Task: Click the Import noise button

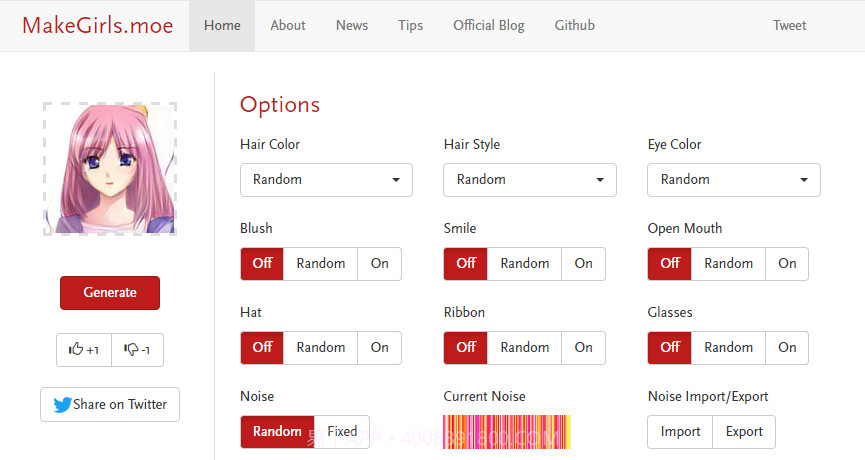Action: point(680,432)
